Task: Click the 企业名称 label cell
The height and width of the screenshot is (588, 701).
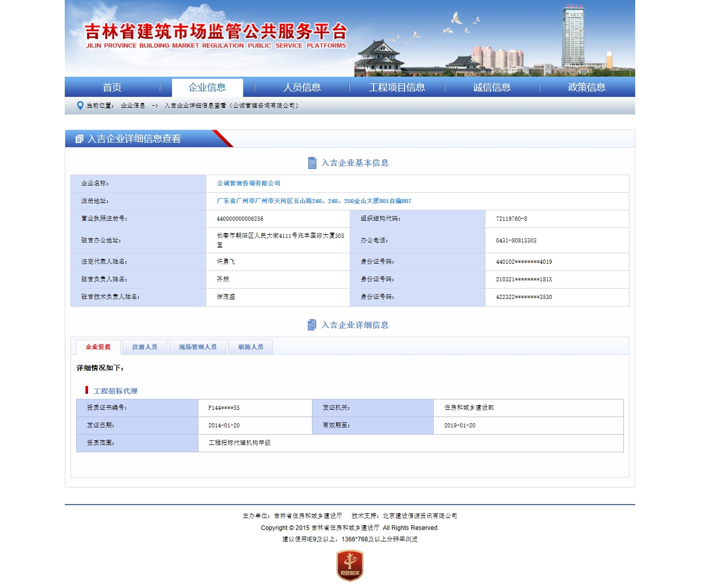Action: click(x=138, y=183)
